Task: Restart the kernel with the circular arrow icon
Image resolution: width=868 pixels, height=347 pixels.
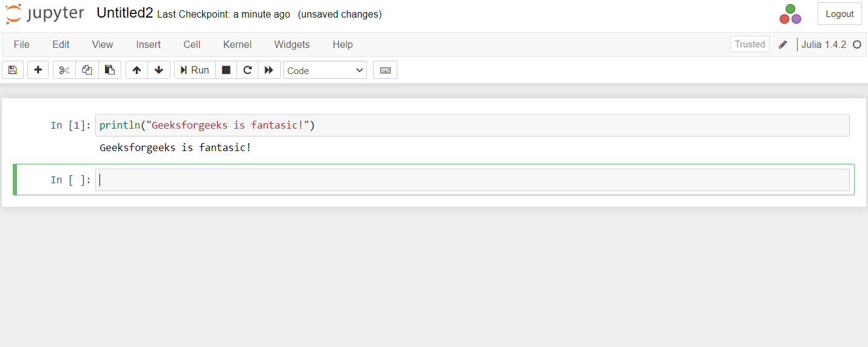Action: click(x=247, y=70)
